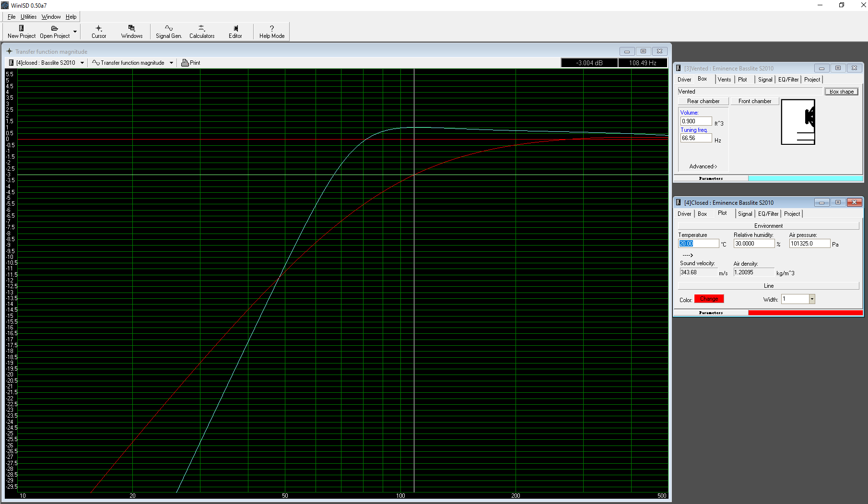
Task: Select Project tab in Vented project window
Action: coord(812,80)
